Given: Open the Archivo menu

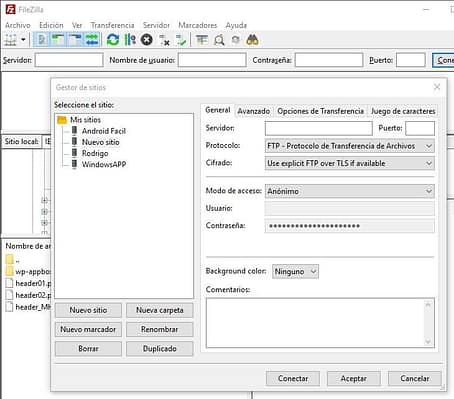Looking at the screenshot, I should click(x=18, y=25).
